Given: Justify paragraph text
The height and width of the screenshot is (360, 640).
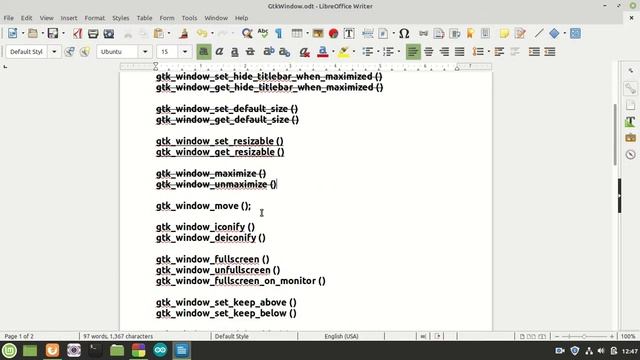Looking at the screenshot, I should 460,52.
